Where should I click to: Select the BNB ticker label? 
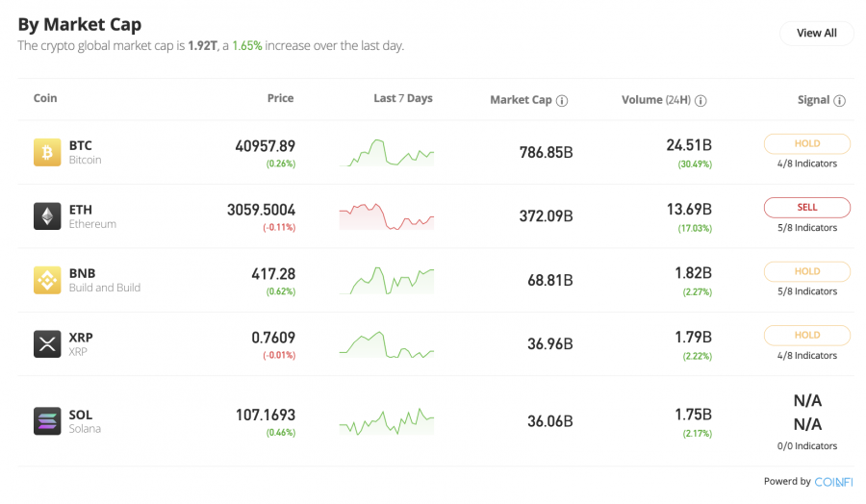click(x=83, y=274)
